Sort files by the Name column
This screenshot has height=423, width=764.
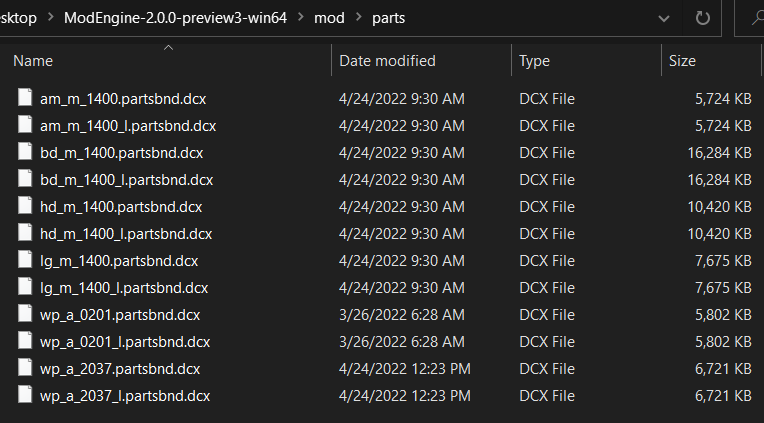click(33, 61)
